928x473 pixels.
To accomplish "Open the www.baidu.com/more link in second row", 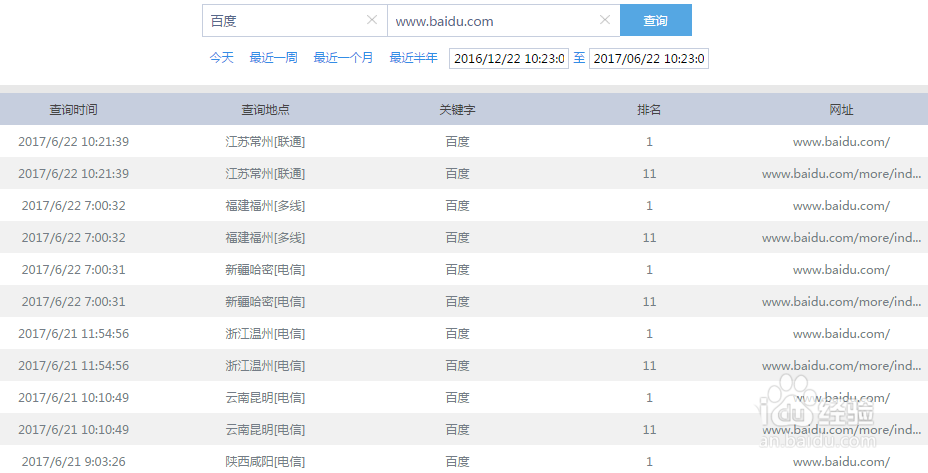I will coord(841,174).
